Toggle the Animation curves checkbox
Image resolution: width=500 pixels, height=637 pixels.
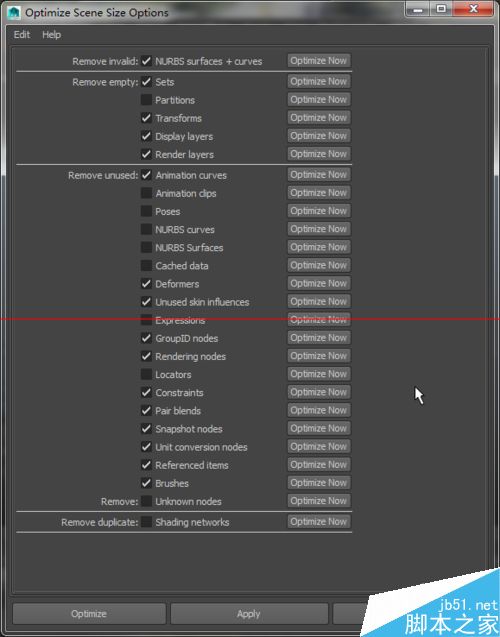[x=146, y=176]
